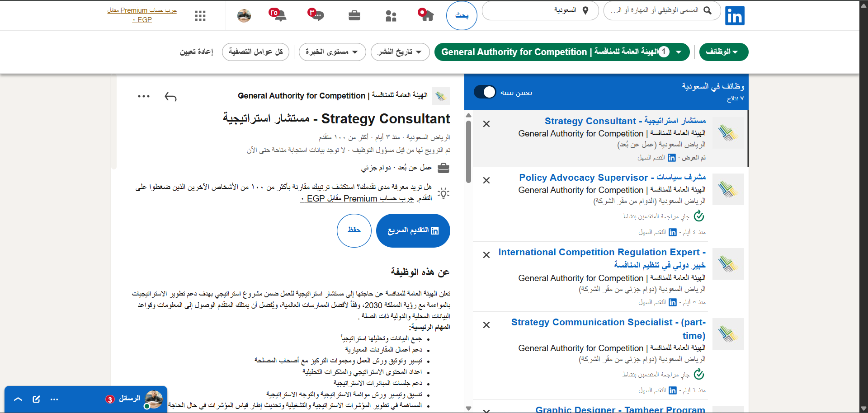
Task: Open My Network people icon
Action: click(x=391, y=16)
